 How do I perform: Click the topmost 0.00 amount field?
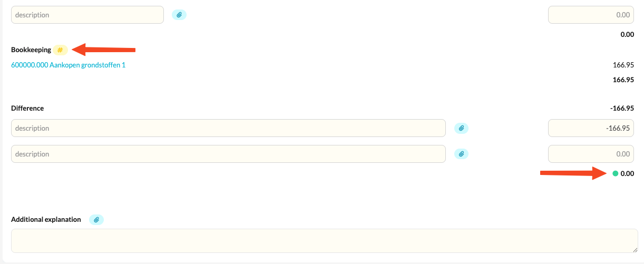point(591,15)
